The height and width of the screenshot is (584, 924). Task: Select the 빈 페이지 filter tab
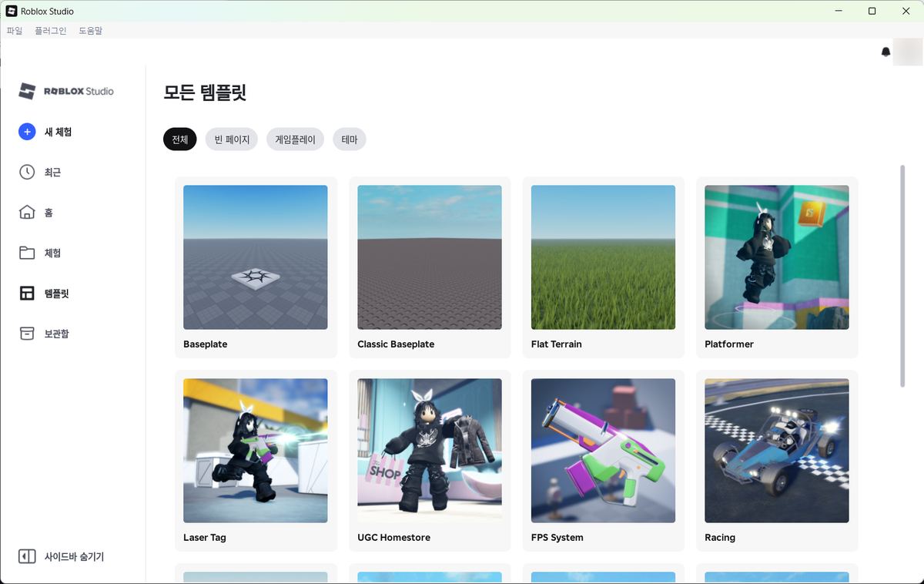tap(232, 139)
